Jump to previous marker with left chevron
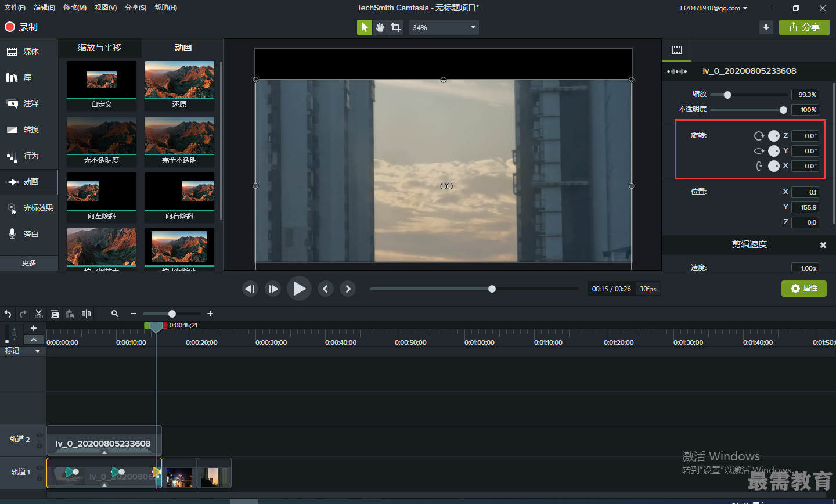The image size is (836, 504). click(x=326, y=289)
